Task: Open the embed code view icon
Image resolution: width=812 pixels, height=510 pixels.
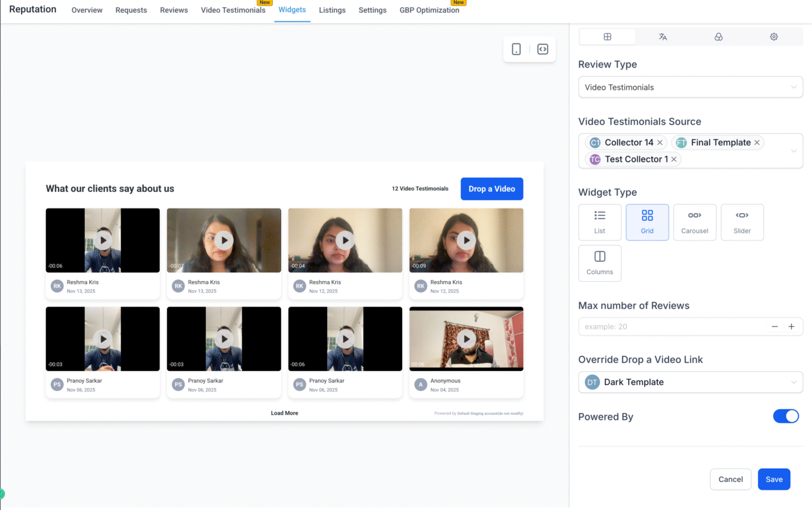Action: click(x=542, y=48)
